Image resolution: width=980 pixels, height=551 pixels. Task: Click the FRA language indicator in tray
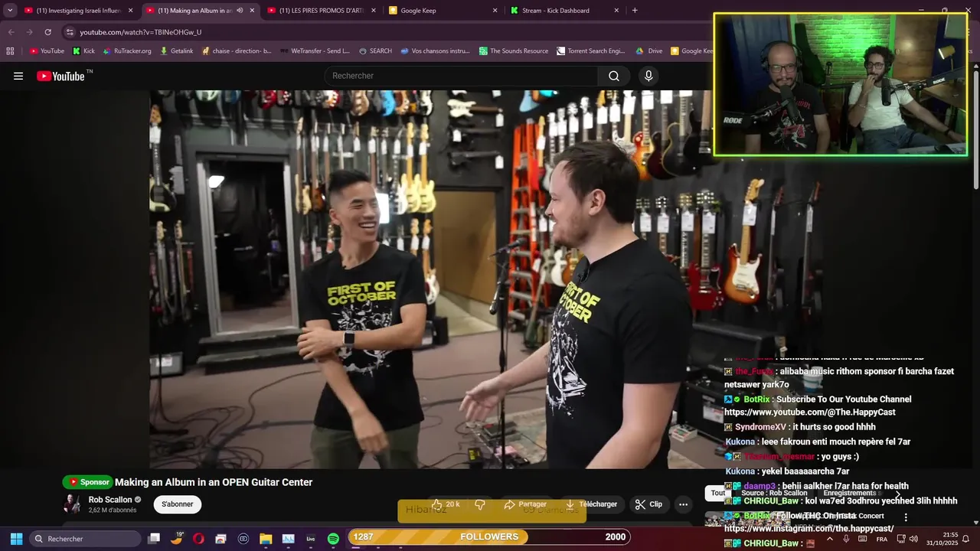(882, 539)
